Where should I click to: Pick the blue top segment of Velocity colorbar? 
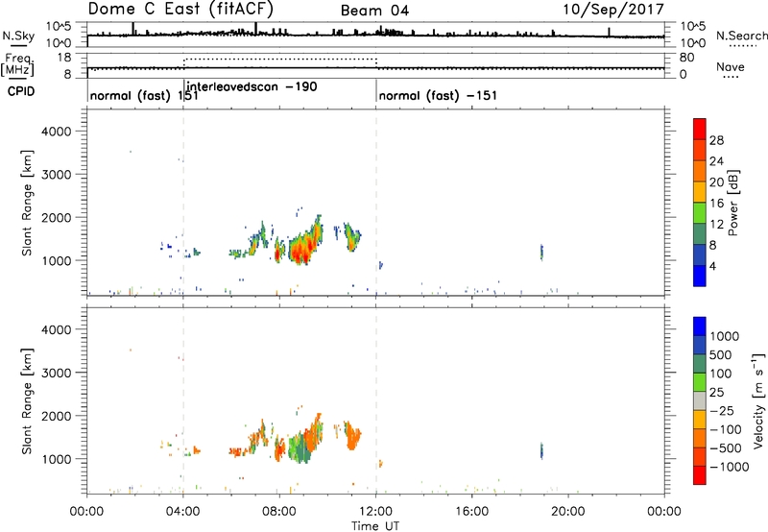(700, 326)
